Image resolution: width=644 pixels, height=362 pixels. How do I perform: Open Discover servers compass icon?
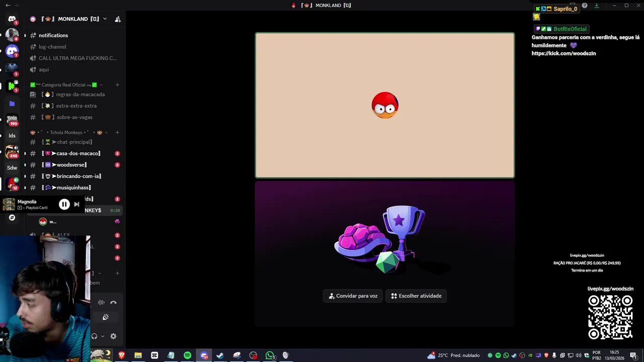pos(12,218)
